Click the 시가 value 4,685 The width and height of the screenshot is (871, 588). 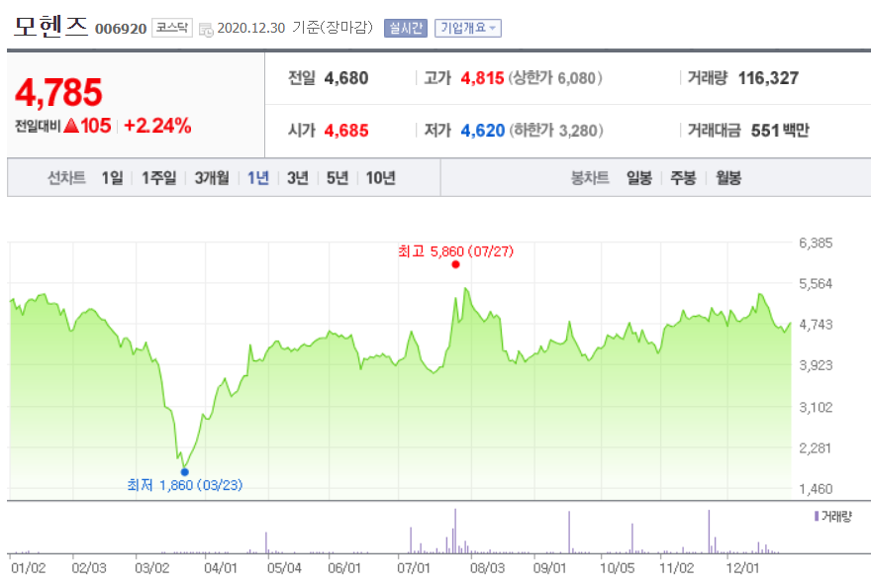(346, 131)
